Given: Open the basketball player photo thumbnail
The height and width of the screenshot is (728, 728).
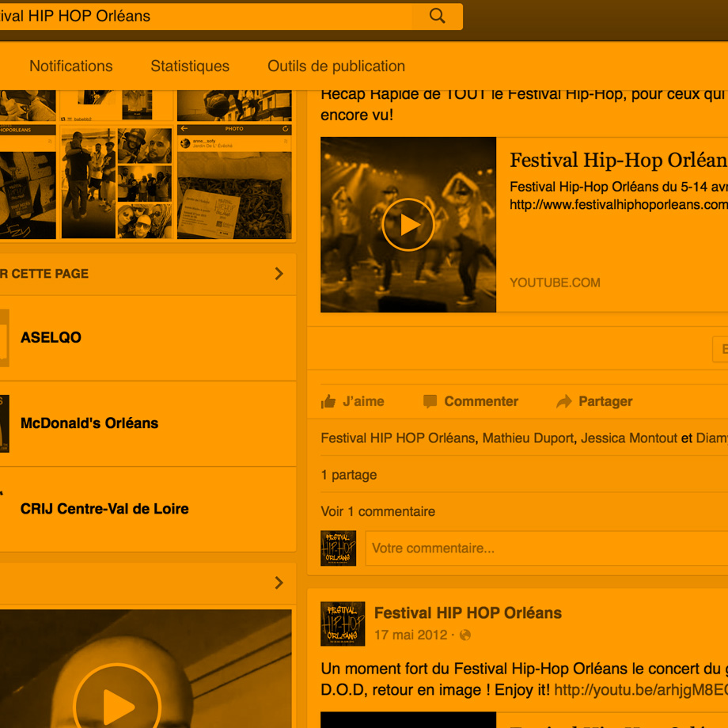Looking at the screenshot, I should point(234,105).
